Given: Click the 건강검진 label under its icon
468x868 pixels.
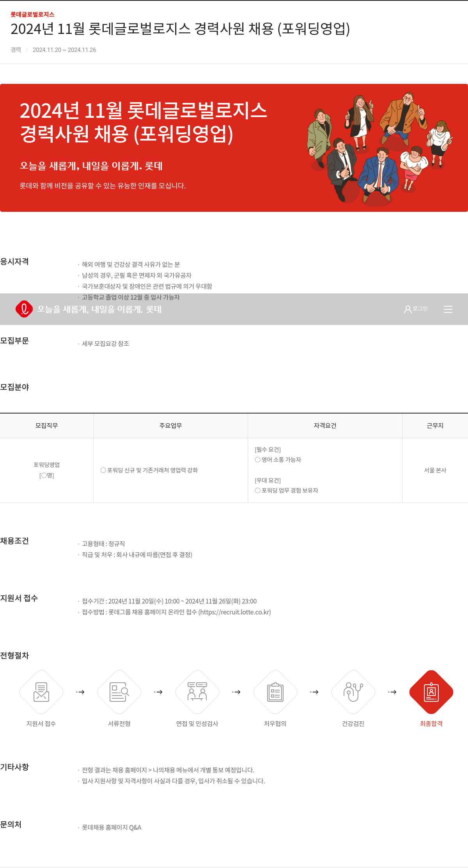Looking at the screenshot, I should click(x=353, y=724).
